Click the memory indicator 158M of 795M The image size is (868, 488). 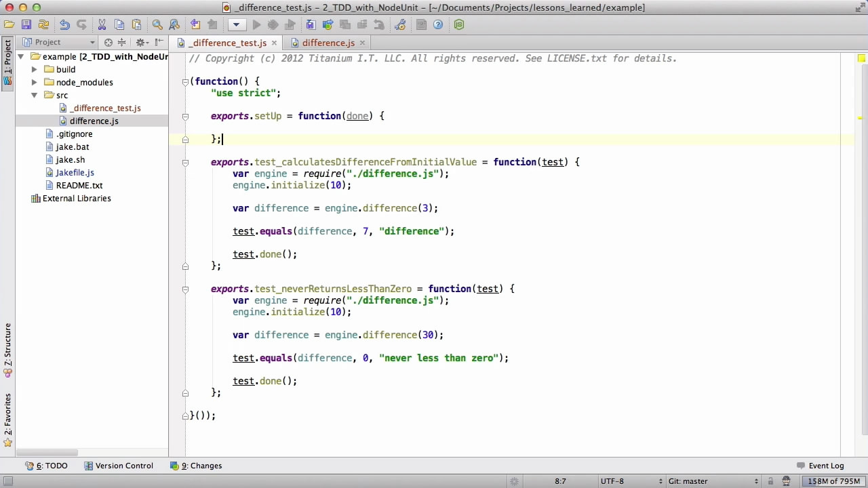pyautogui.click(x=834, y=481)
